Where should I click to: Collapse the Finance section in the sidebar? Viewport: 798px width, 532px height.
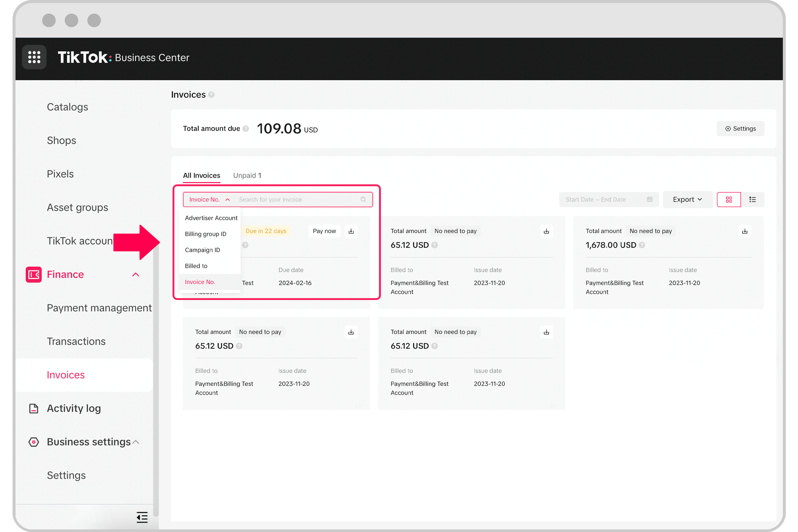coord(136,274)
